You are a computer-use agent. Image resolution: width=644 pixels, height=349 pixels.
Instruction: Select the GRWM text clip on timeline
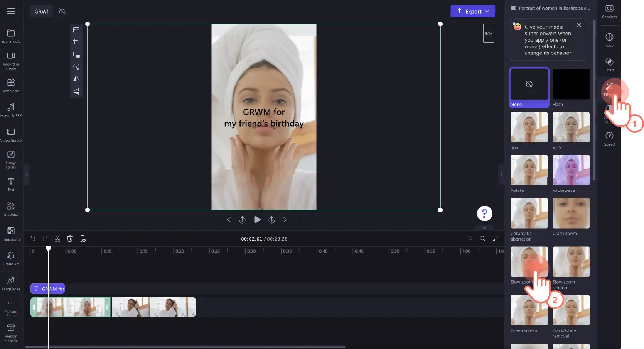click(x=47, y=289)
